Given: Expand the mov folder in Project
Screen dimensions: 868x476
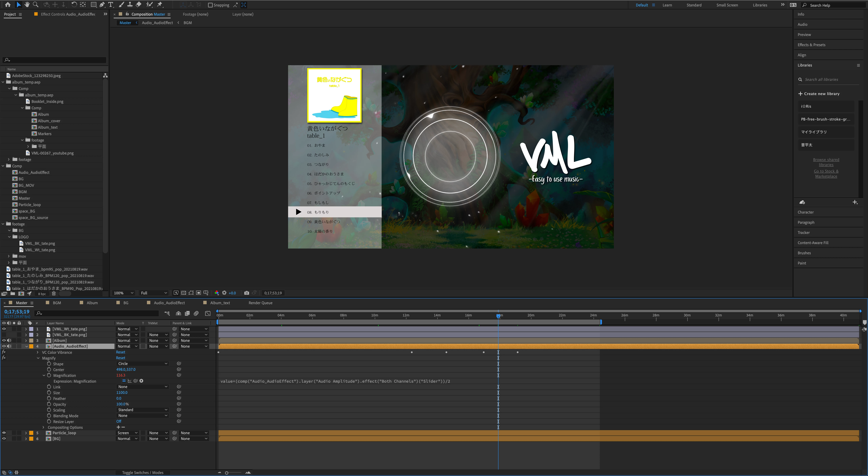Looking at the screenshot, I should [x=9, y=256].
